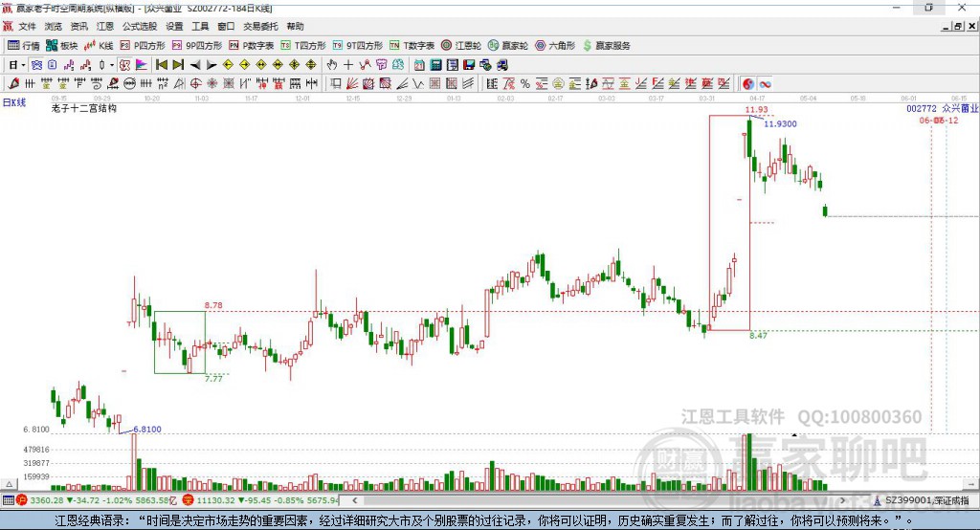Restore the inner child window
This screenshot has height=530, width=980.
958,26
